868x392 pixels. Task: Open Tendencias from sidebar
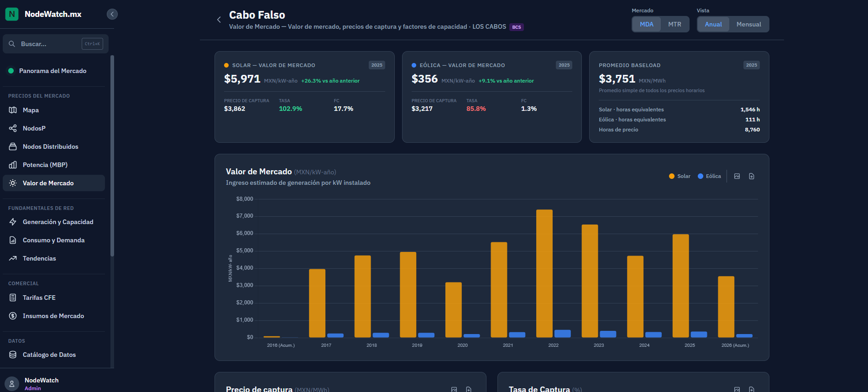click(54, 258)
